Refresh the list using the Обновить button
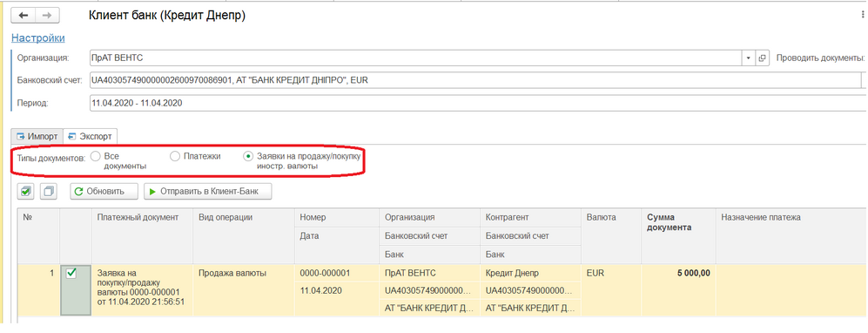Screen dimensions: 868x333 point(104,191)
